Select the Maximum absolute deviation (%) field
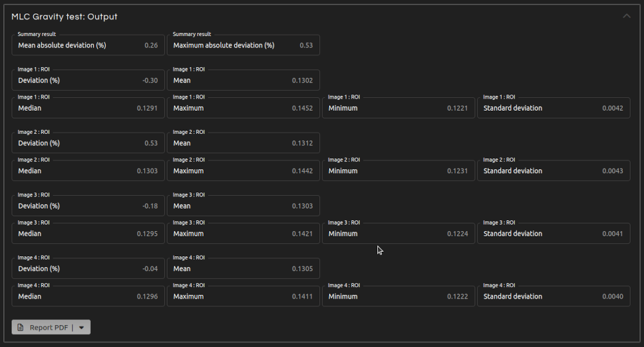Viewport: 644px width, 347px height. [x=243, y=45]
